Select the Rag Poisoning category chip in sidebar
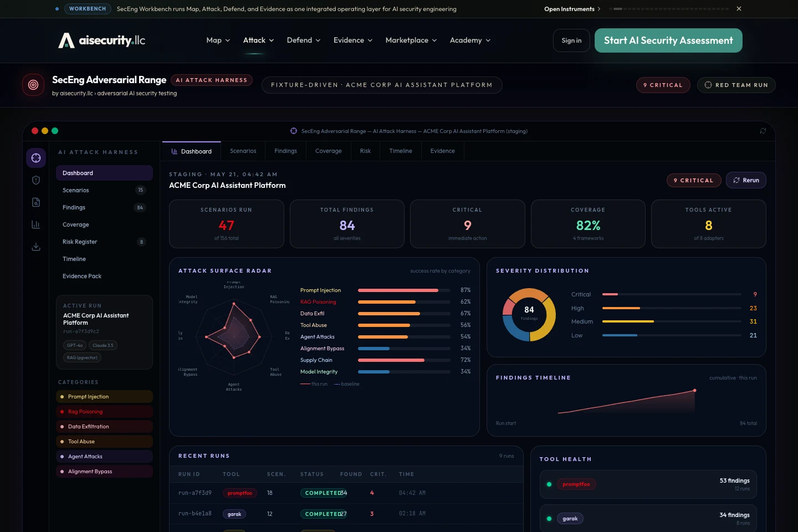This screenshot has height=532, width=798. click(x=104, y=412)
